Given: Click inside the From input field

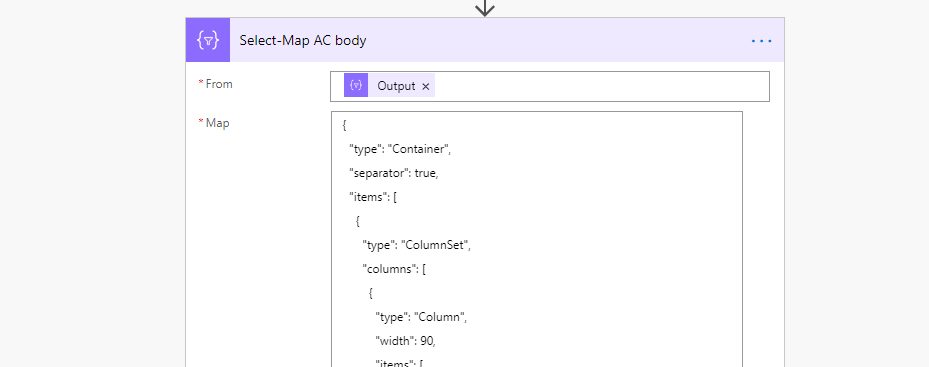Looking at the screenshot, I should (550, 87).
